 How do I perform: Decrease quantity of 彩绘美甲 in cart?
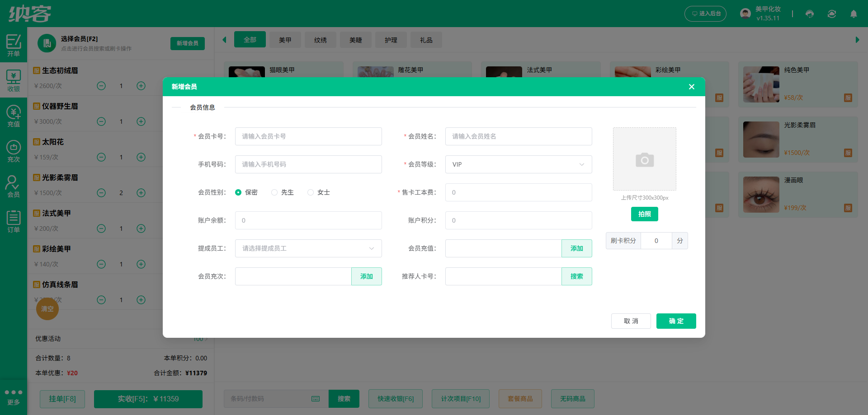[x=101, y=264]
